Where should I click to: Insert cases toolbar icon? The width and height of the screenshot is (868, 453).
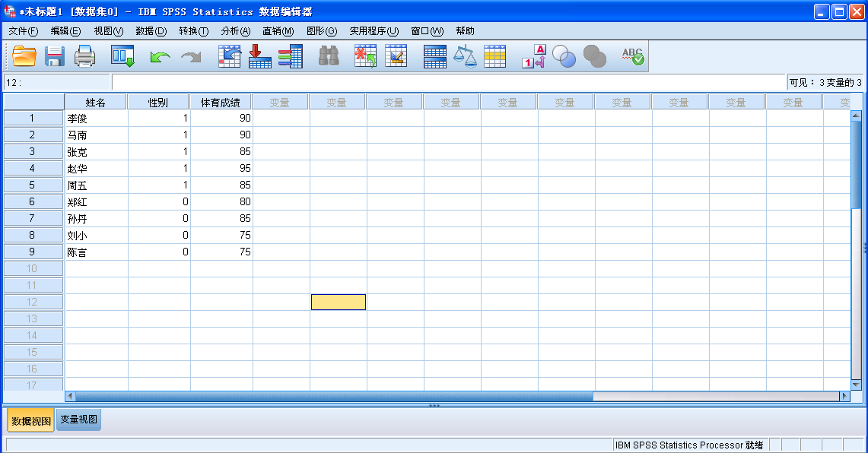pos(365,56)
